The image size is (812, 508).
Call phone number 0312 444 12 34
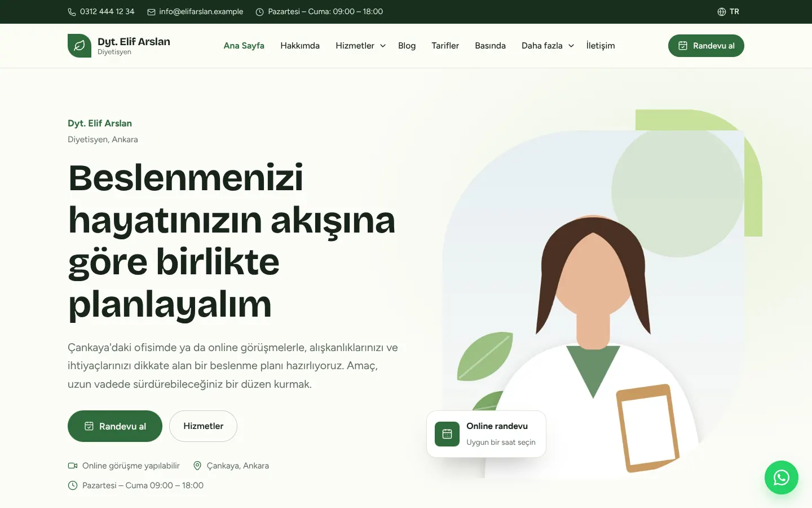[107, 12]
